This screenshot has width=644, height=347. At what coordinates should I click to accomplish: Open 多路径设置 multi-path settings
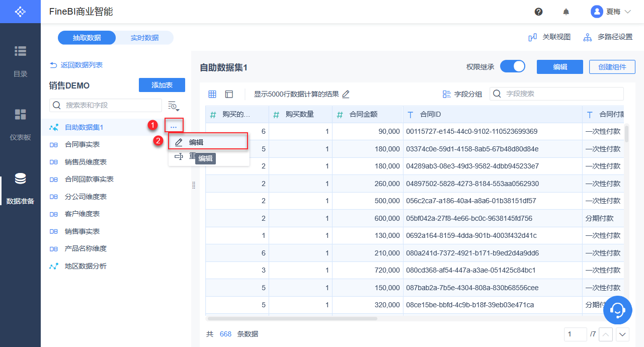(x=608, y=37)
